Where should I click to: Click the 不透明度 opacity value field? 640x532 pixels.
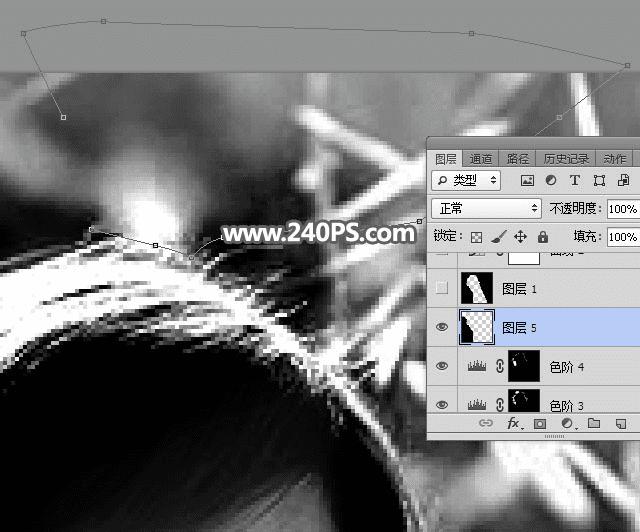pos(623,209)
